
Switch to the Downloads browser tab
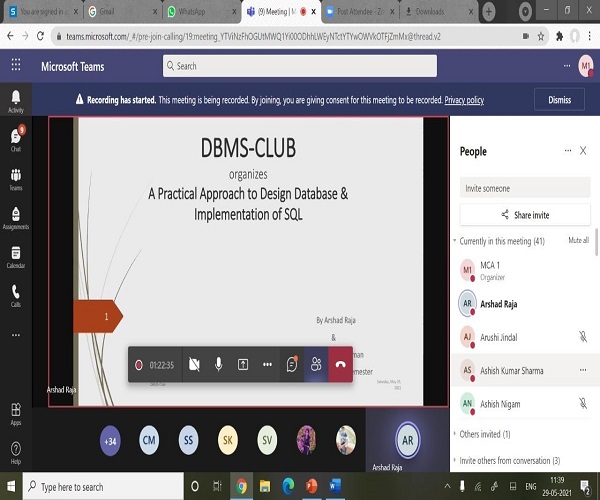coord(439,12)
